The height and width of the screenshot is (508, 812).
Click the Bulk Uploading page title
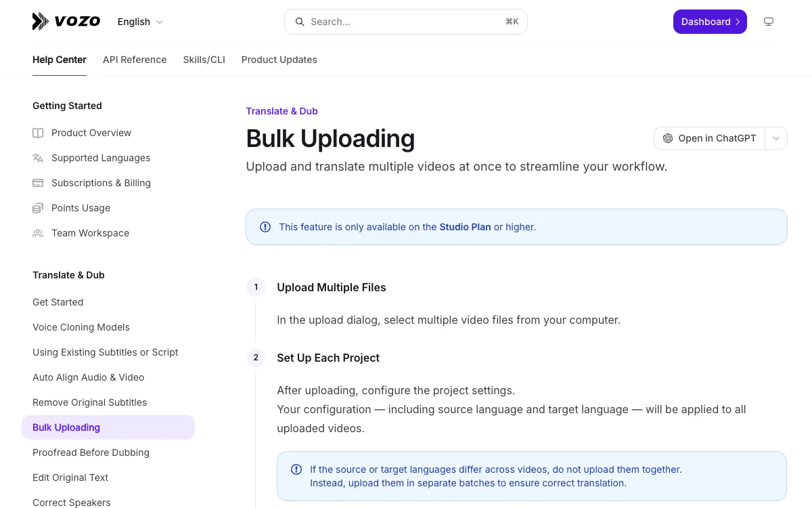click(330, 138)
